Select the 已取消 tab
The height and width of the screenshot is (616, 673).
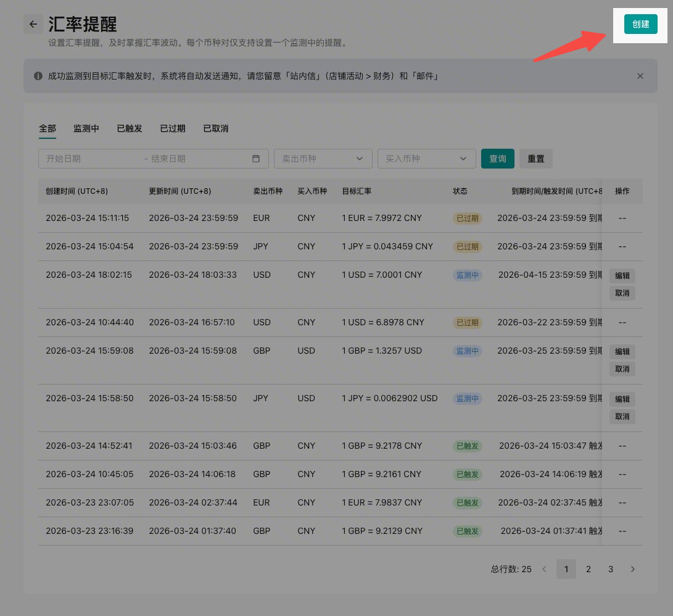216,128
